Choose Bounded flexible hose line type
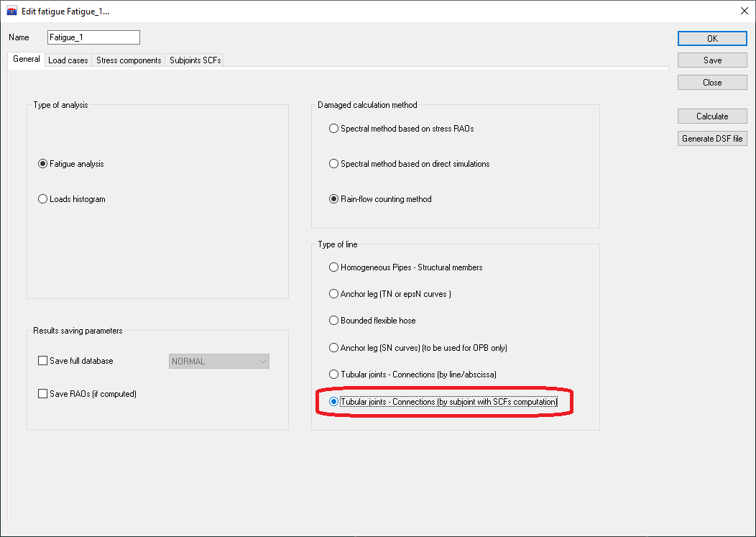The height and width of the screenshot is (537, 756). coord(333,321)
